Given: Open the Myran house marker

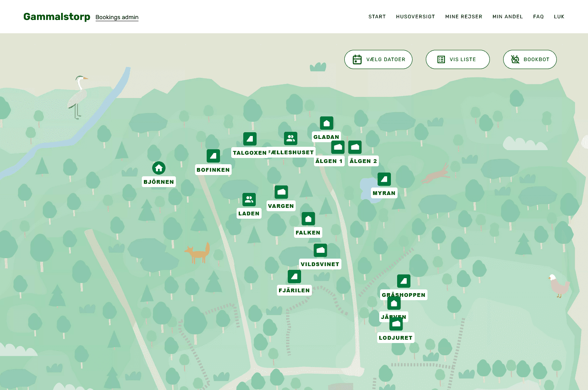Looking at the screenshot, I should click(384, 178).
